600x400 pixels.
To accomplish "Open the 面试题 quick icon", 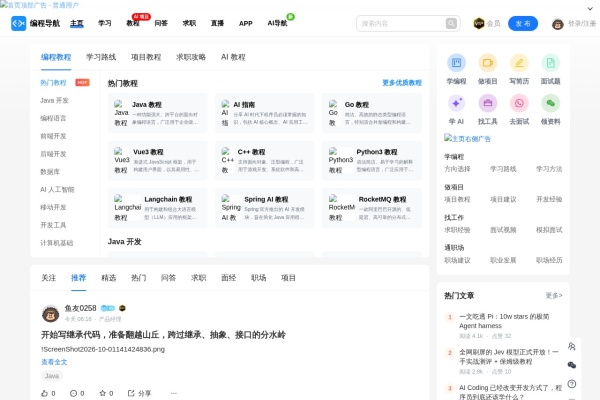I will click(550, 63).
